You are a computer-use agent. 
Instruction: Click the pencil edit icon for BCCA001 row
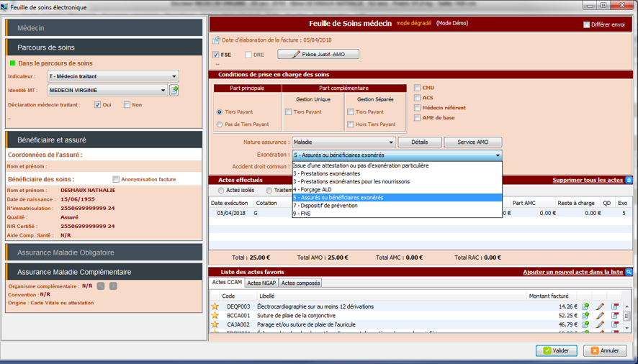click(x=600, y=316)
